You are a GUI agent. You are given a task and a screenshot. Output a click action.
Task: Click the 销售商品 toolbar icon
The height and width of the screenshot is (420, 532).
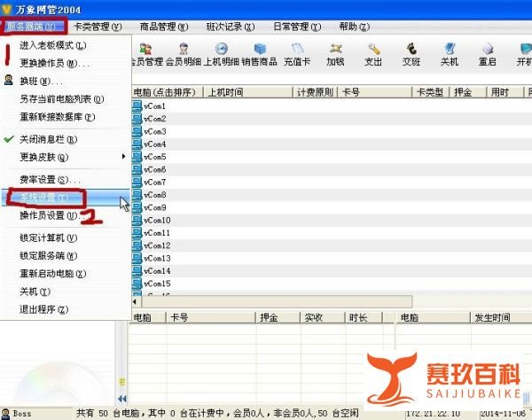click(260, 49)
